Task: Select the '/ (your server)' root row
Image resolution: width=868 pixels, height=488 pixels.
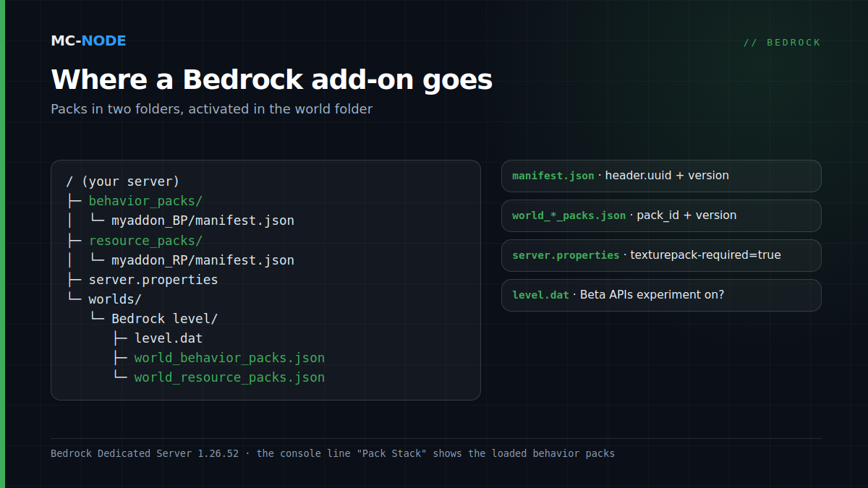Action: point(122,181)
